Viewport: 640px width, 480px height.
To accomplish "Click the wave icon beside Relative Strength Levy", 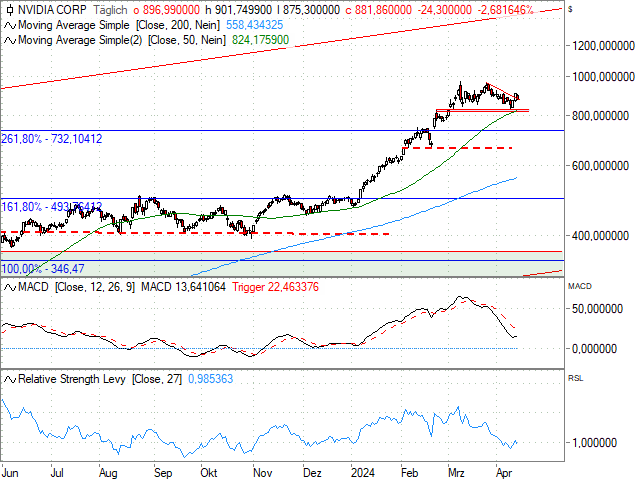I will point(10,380).
